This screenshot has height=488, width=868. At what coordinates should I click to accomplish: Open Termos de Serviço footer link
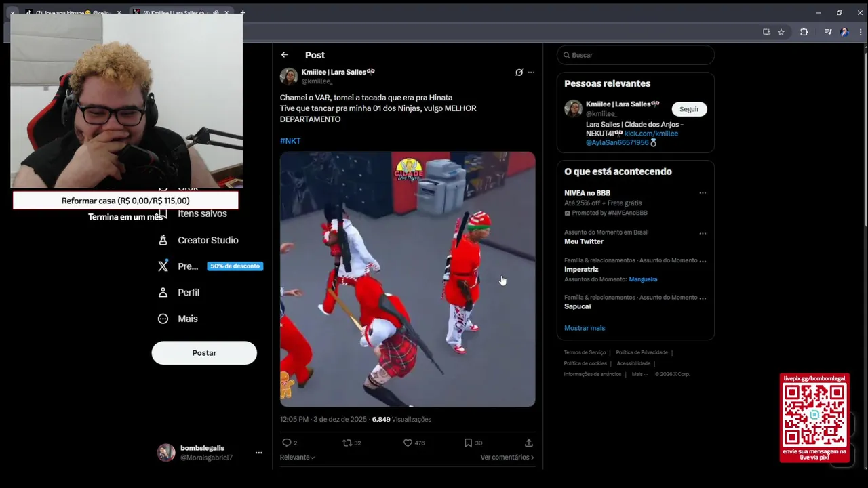(585, 352)
